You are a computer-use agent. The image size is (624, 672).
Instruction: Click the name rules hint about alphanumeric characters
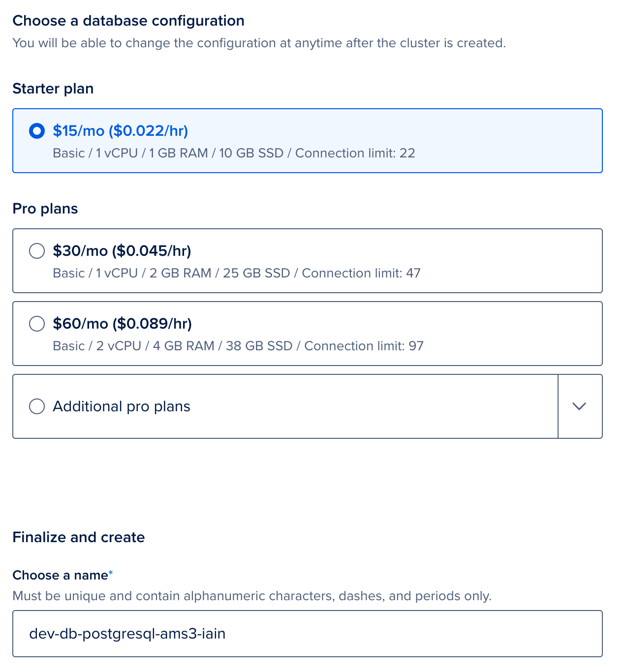(x=252, y=596)
